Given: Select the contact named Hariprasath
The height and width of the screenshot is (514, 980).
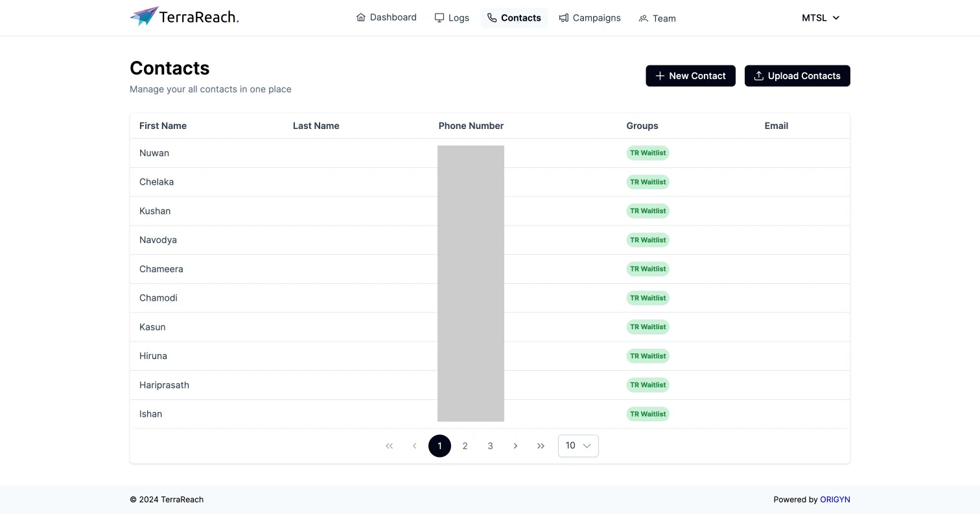Looking at the screenshot, I should (164, 385).
